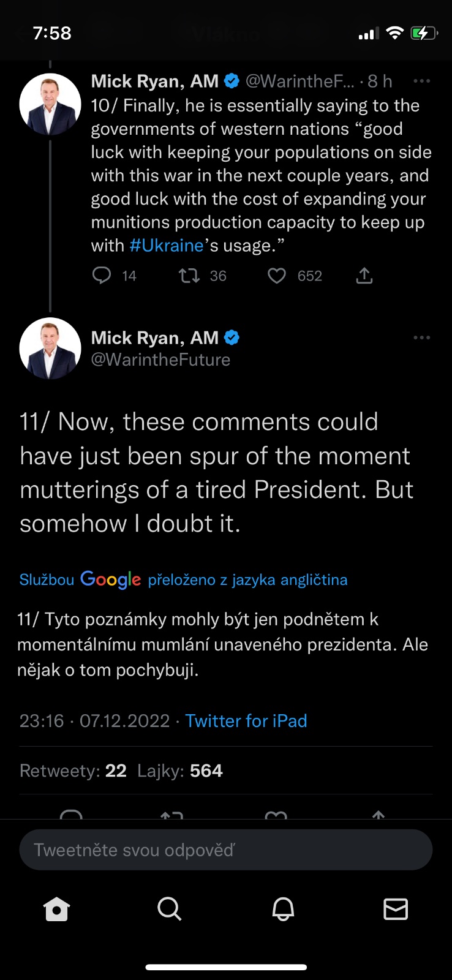
Task: Open the Twitter for iPad source link
Action: tap(246, 721)
